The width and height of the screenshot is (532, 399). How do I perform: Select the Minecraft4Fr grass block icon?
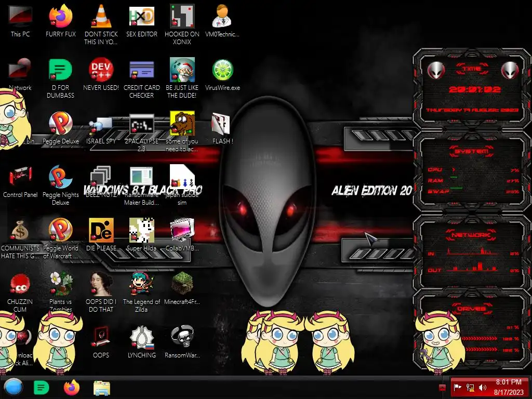tap(182, 283)
